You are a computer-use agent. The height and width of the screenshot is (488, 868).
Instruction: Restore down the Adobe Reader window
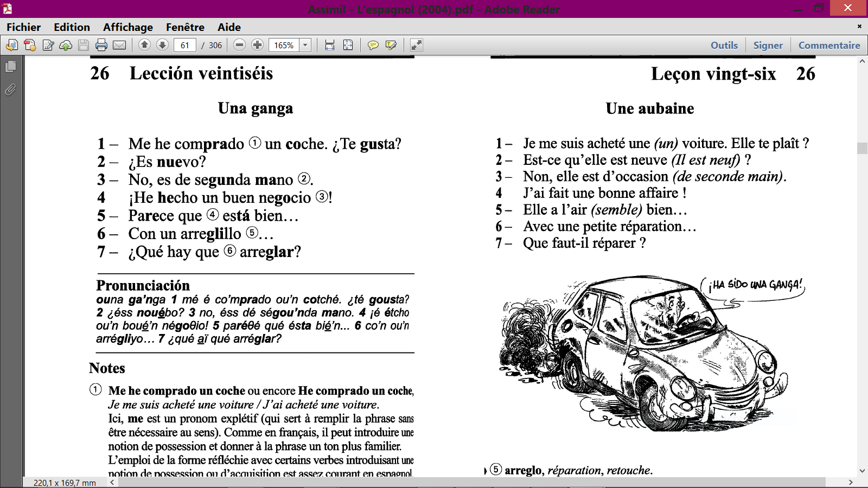pos(819,8)
